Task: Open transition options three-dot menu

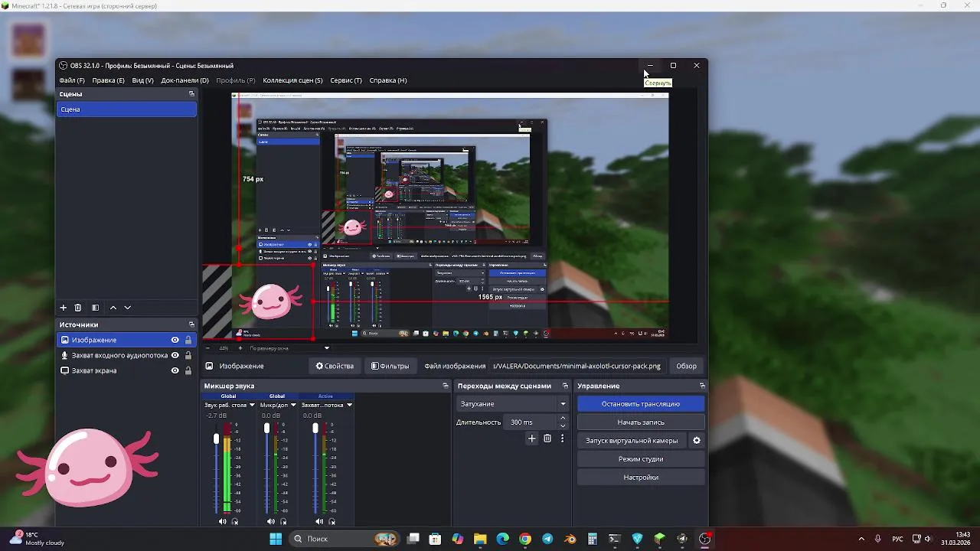Action: 562,439
